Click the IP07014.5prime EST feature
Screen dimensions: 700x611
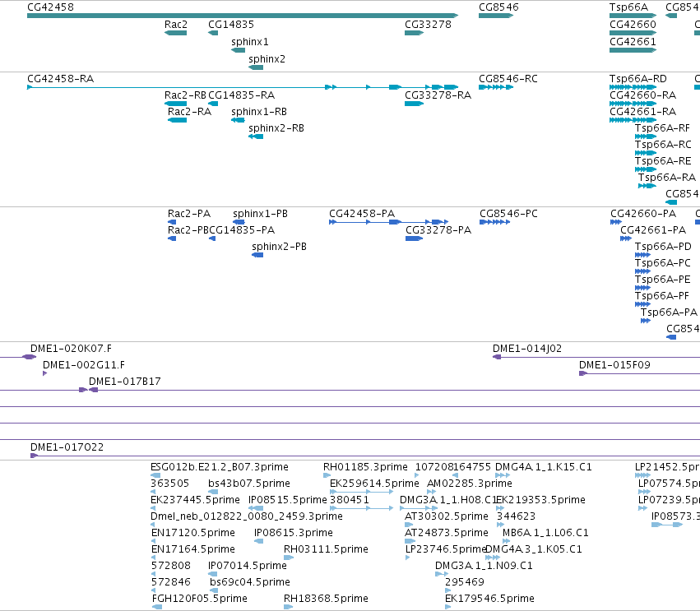pos(212,574)
